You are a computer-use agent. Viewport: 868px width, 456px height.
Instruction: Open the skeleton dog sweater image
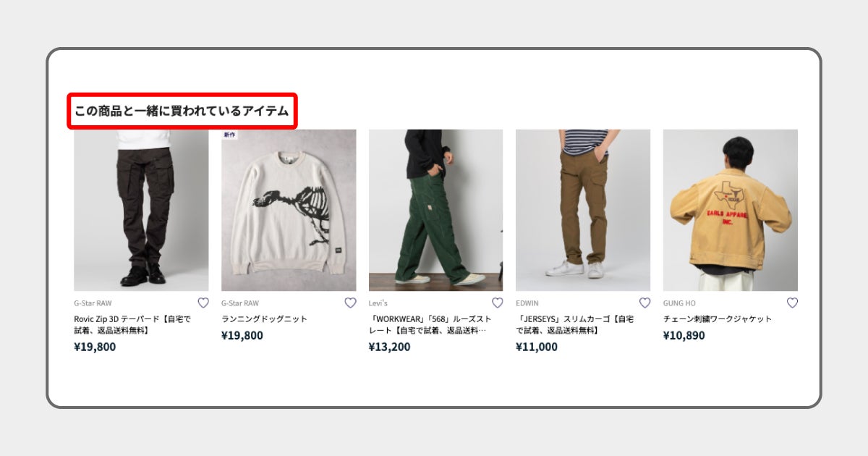click(289, 210)
